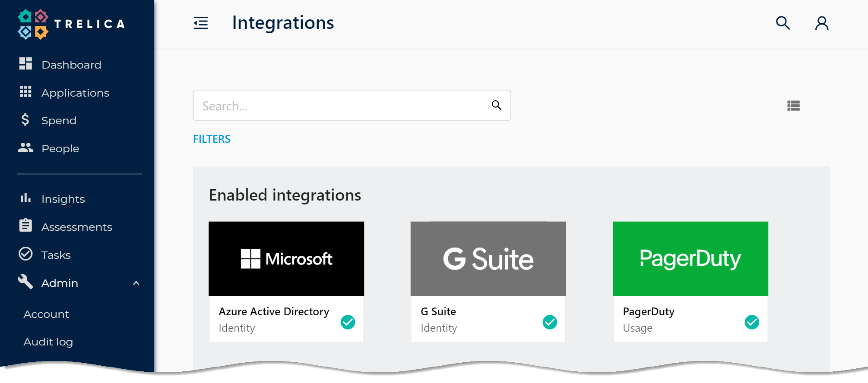Open the Dashboard menu item
Image resolution: width=868 pixels, height=383 pixels.
[x=71, y=65]
